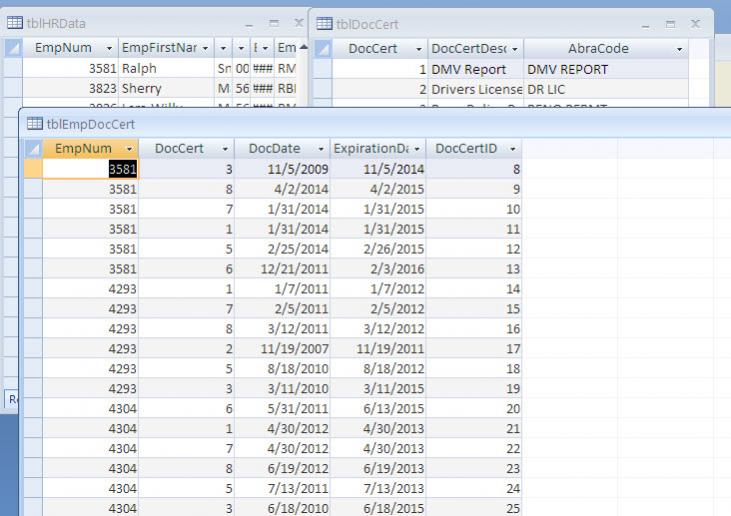Open the AbraCode column dropdown in tblDocCert
The image size is (731, 516).
(x=679, y=48)
